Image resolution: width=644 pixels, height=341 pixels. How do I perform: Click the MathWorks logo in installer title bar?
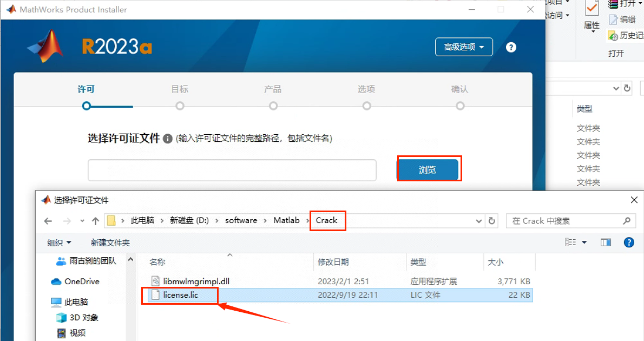tap(11, 9)
